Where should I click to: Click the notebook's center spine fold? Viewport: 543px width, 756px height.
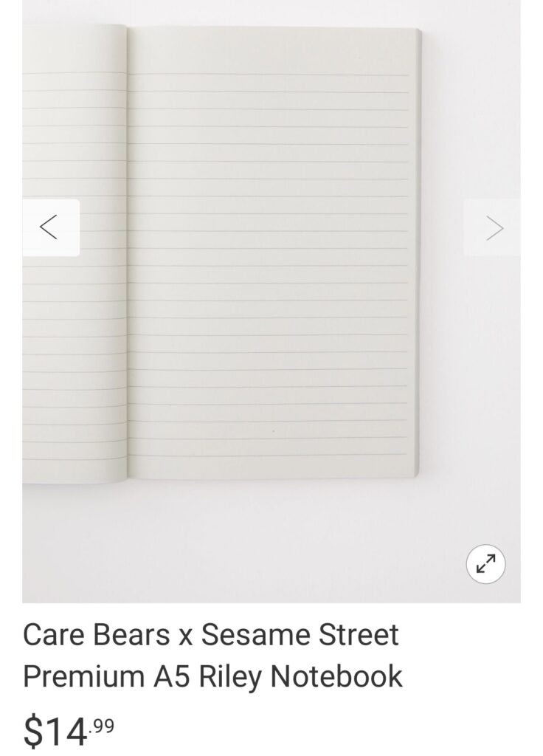(x=128, y=253)
